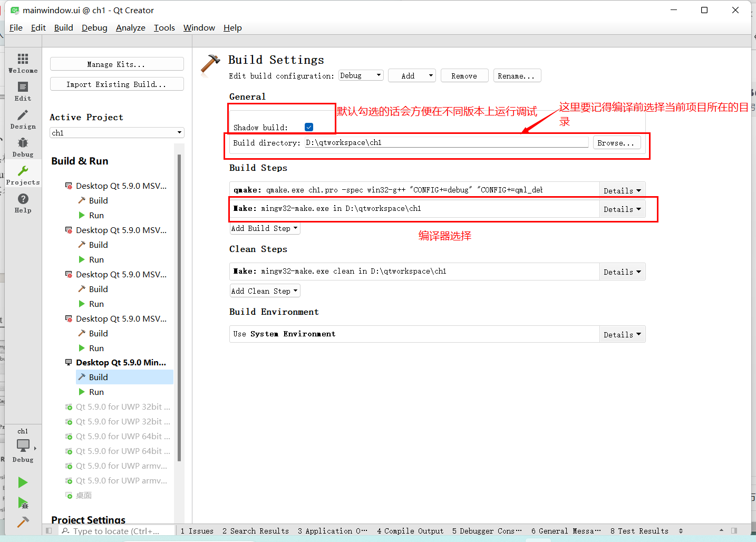Open the Add configuration dropdown
Viewport: 756px width, 542px height.
point(412,76)
